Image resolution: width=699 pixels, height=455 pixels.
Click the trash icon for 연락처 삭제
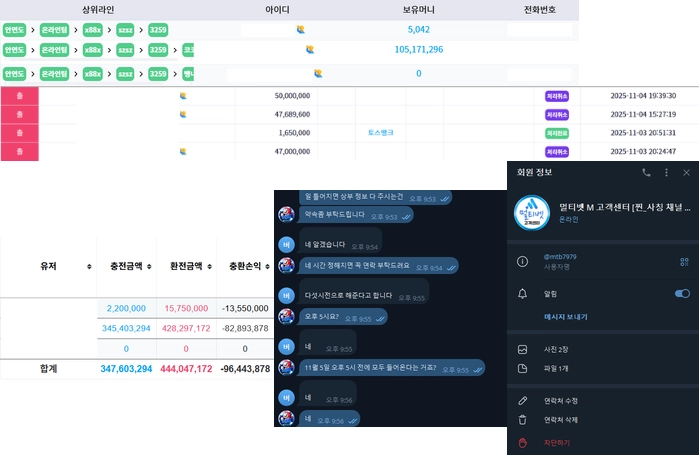pyautogui.click(x=522, y=420)
